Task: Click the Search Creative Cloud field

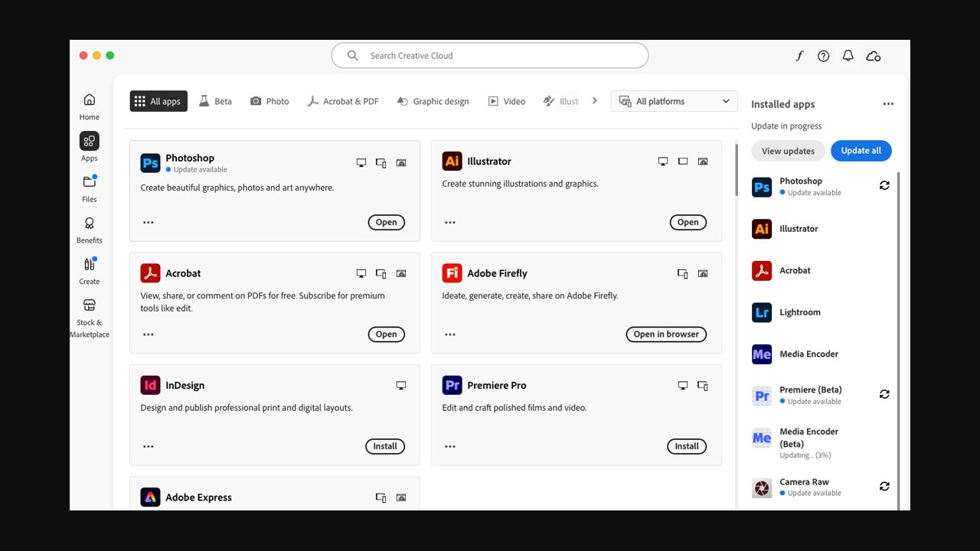Action: click(490, 56)
